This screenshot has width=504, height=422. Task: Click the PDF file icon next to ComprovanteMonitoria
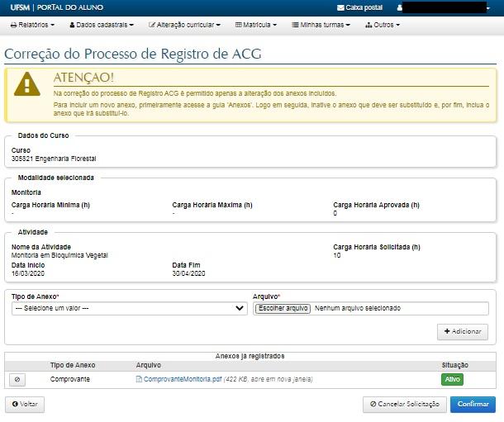tap(139, 379)
